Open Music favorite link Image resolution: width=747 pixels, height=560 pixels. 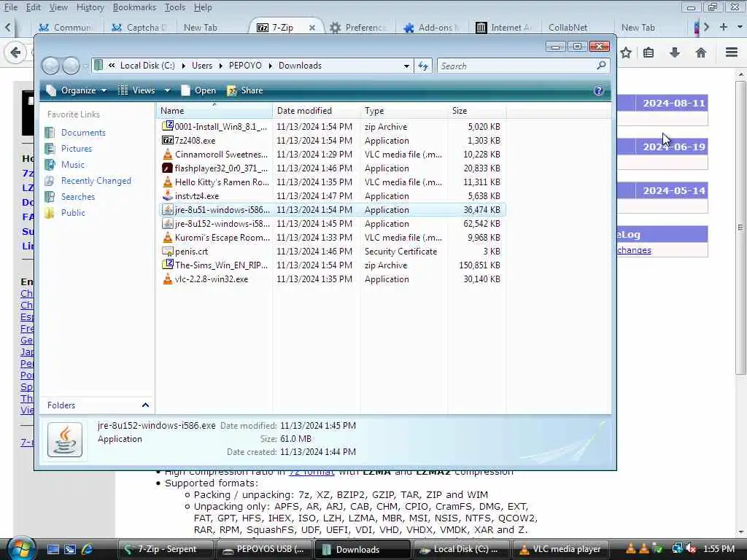click(x=72, y=165)
